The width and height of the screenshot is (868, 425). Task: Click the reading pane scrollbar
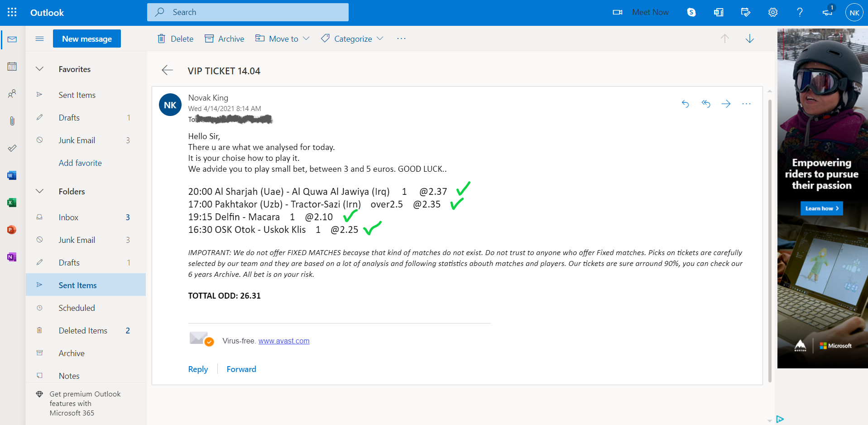pos(770,240)
